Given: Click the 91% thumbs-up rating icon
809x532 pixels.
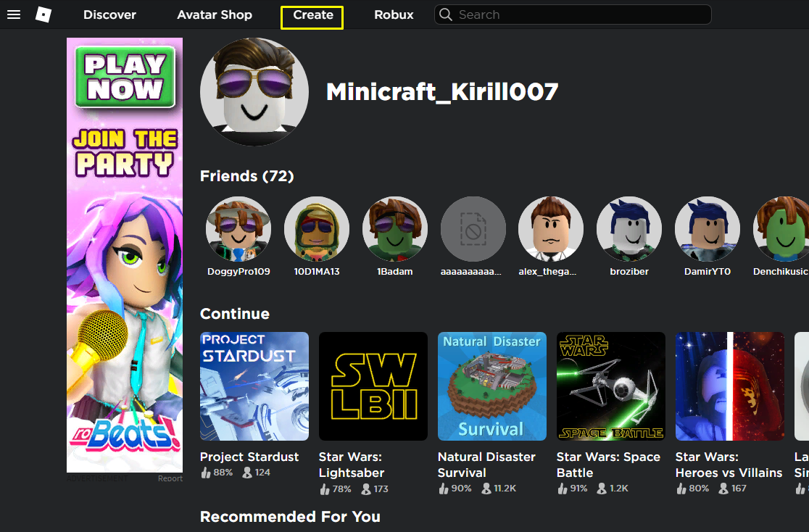Looking at the screenshot, I should tap(563, 488).
